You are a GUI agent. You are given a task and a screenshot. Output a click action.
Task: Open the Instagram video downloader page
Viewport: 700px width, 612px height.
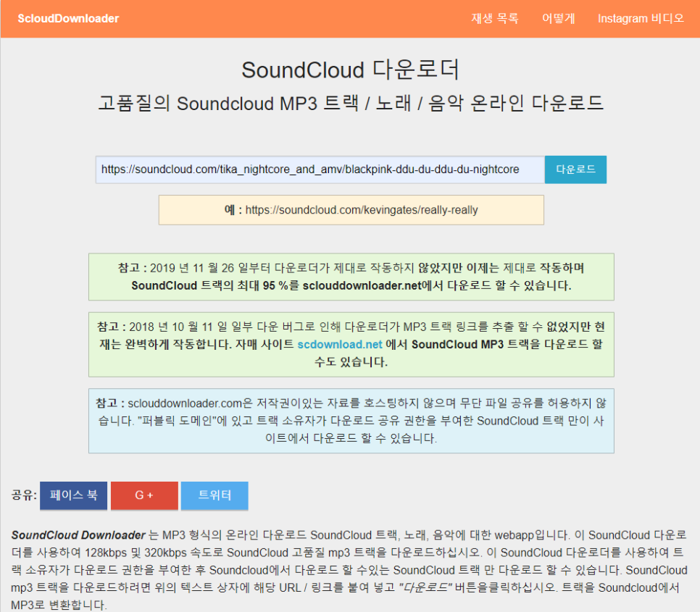pyautogui.click(x=641, y=18)
